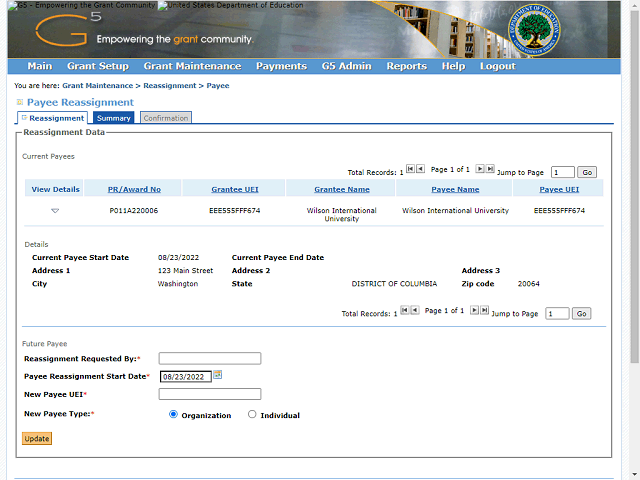640x480 pixels.
Task: Sort by Grantee UEI column
Action: (x=235, y=189)
